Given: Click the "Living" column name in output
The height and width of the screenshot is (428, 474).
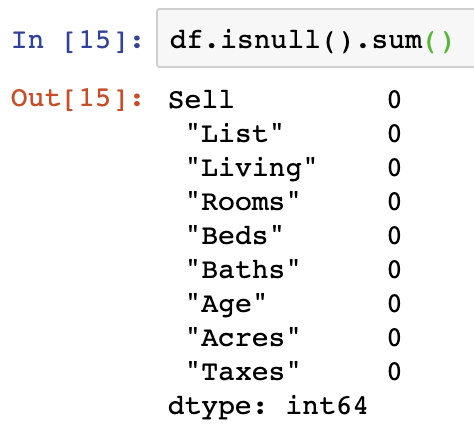Looking at the screenshot, I should pos(251,168).
